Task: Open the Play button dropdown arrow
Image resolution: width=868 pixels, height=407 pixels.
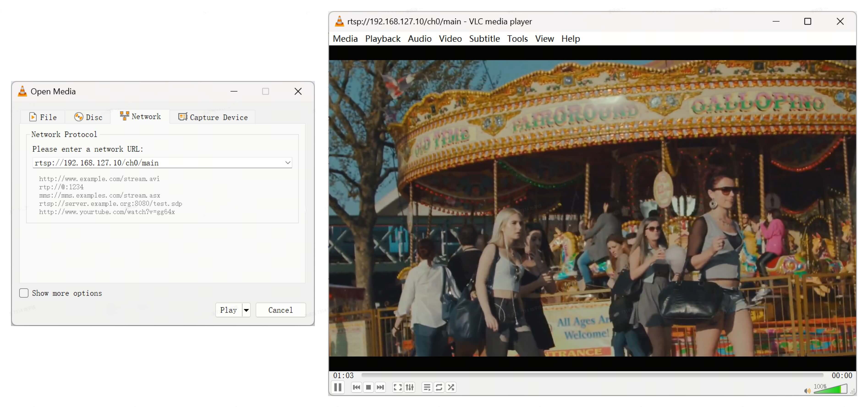Action: tap(246, 310)
